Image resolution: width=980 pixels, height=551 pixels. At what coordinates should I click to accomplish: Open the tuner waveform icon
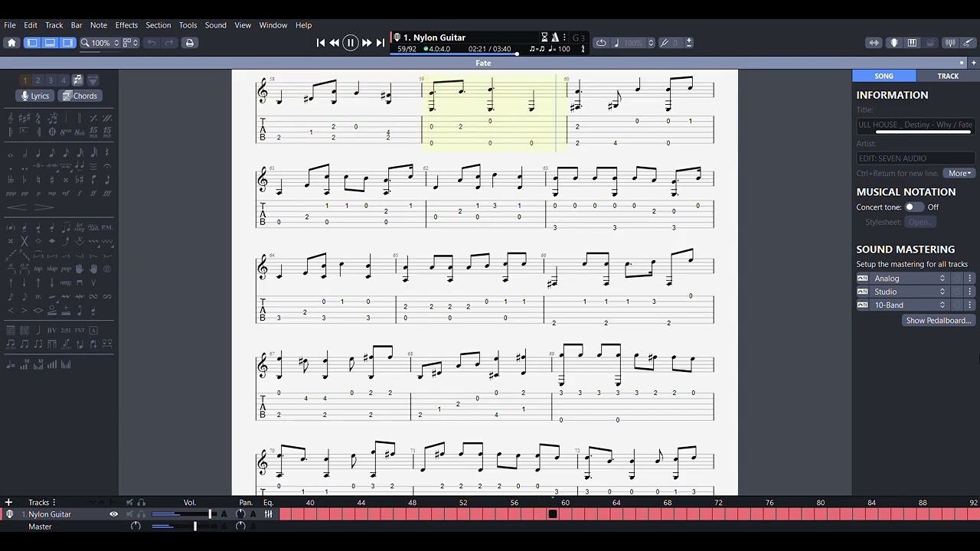(950, 43)
